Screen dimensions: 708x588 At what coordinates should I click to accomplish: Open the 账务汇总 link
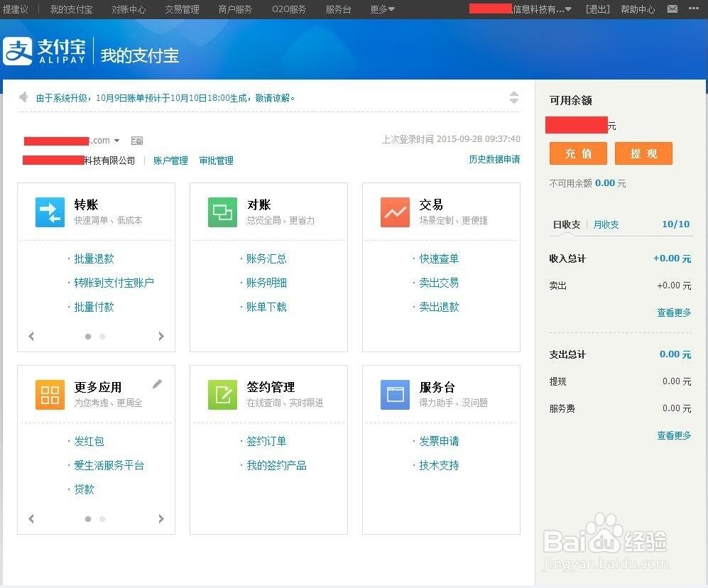[266, 258]
